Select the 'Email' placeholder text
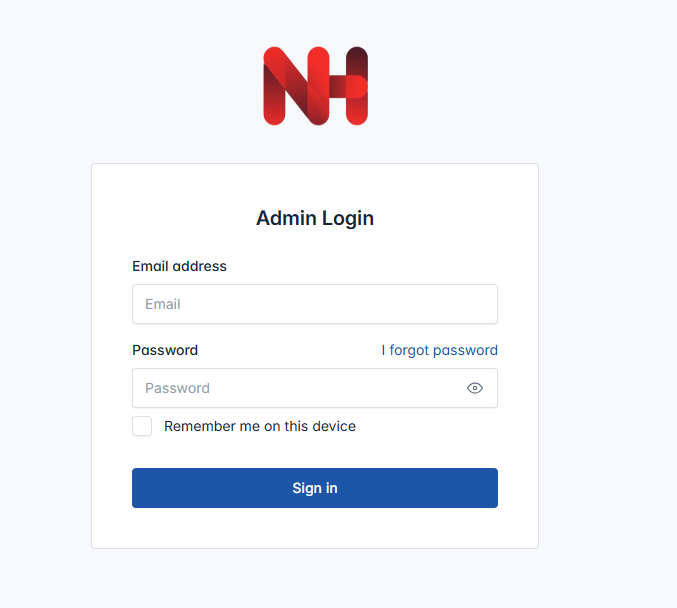Screen dimensions: 677x608 [162, 304]
